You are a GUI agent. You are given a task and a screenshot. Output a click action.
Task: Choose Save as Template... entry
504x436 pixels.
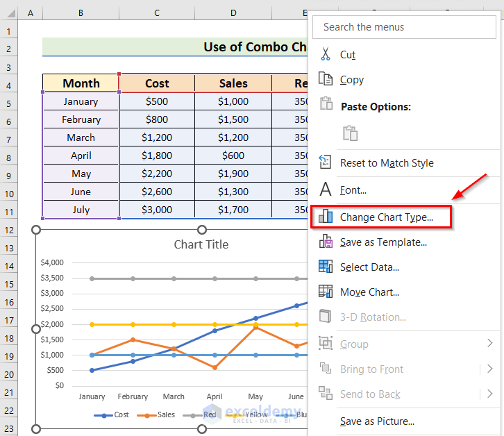383,242
